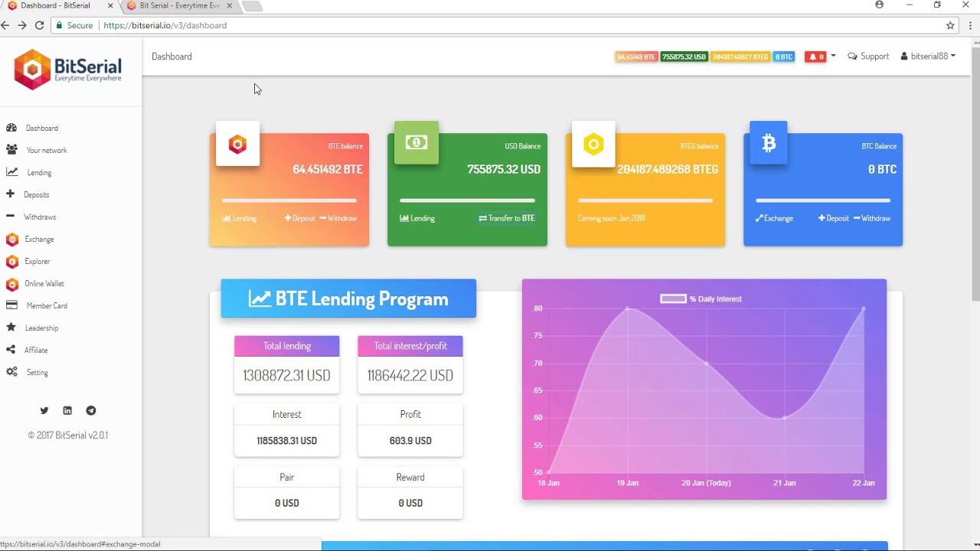Image resolution: width=980 pixels, height=551 pixels.
Task: Click the orange BTE balance header badge
Action: point(636,57)
